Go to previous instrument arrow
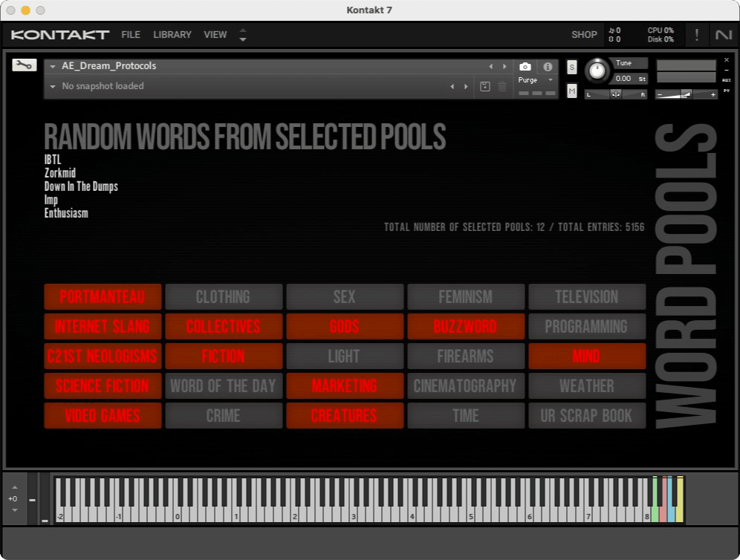This screenshot has width=740, height=560. point(491,67)
